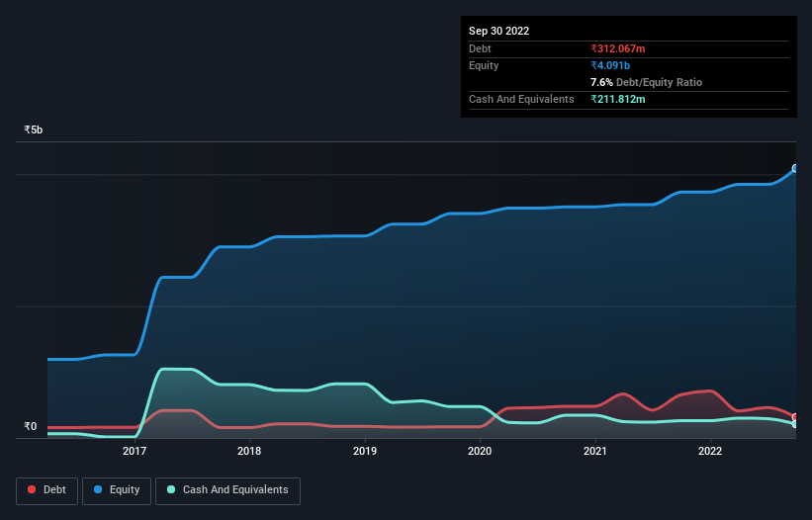Click the 2022 x-axis label
Image resolution: width=812 pixels, height=520 pixels.
[710, 451]
